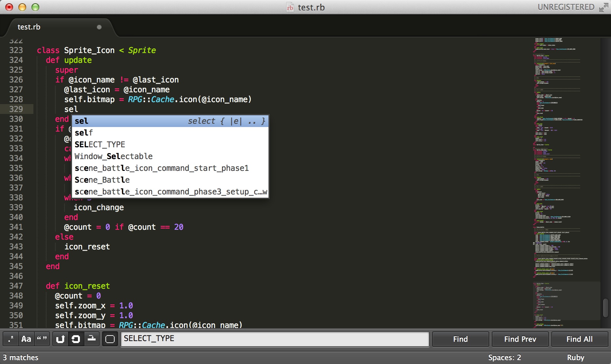611x364 pixels.
Task: Choose 'scene_battle_icon_command_start_phase1' completion
Action: [170, 168]
